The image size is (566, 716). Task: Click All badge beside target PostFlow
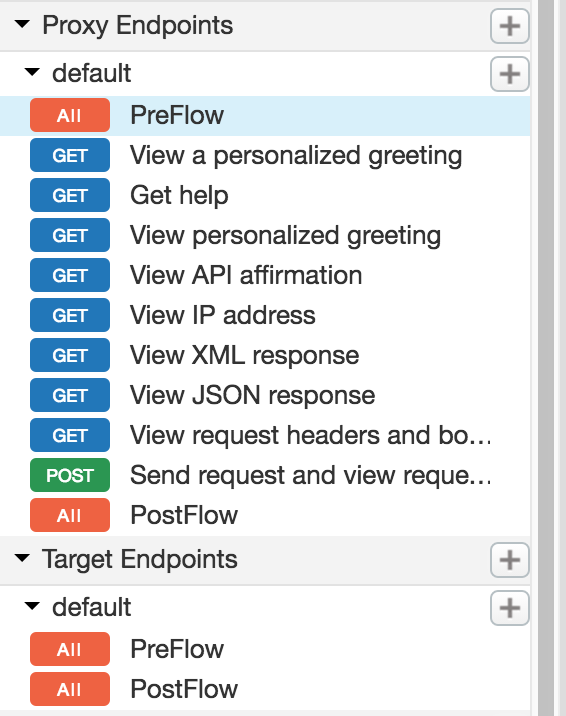tap(70, 690)
